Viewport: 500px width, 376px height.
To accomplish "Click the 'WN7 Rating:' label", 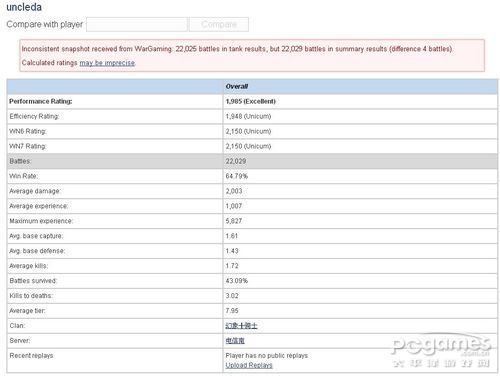I will pyautogui.click(x=28, y=146).
